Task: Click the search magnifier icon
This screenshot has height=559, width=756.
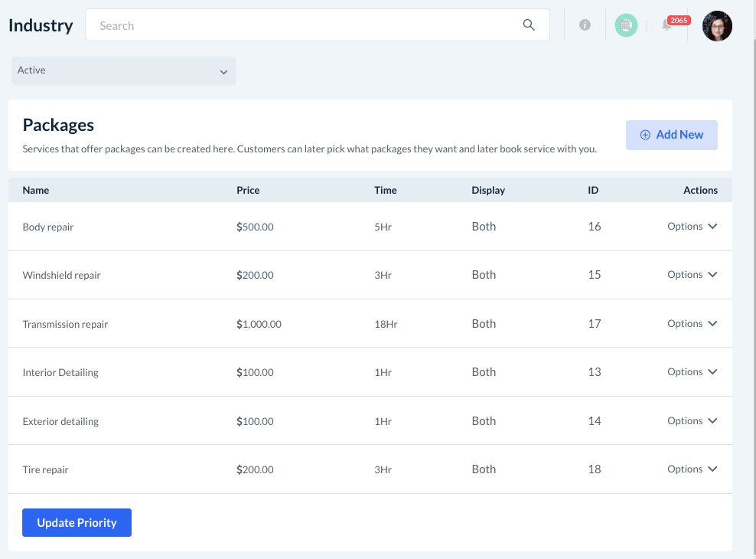Action: pyautogui.click(x=529, y=25)
